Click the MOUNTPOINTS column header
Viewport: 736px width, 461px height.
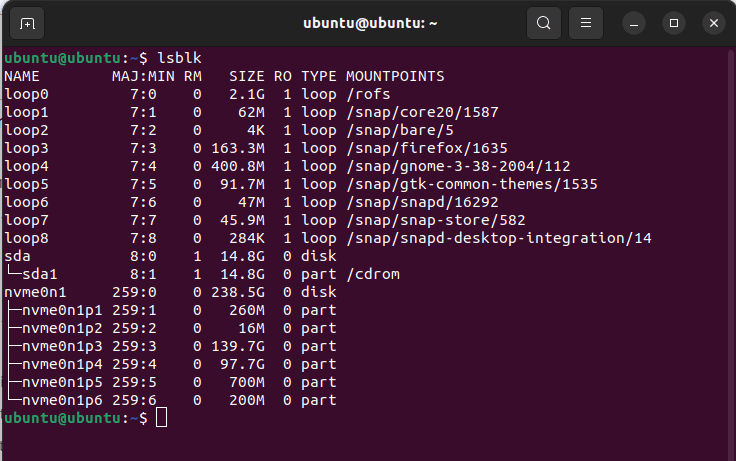pos(395,76)
